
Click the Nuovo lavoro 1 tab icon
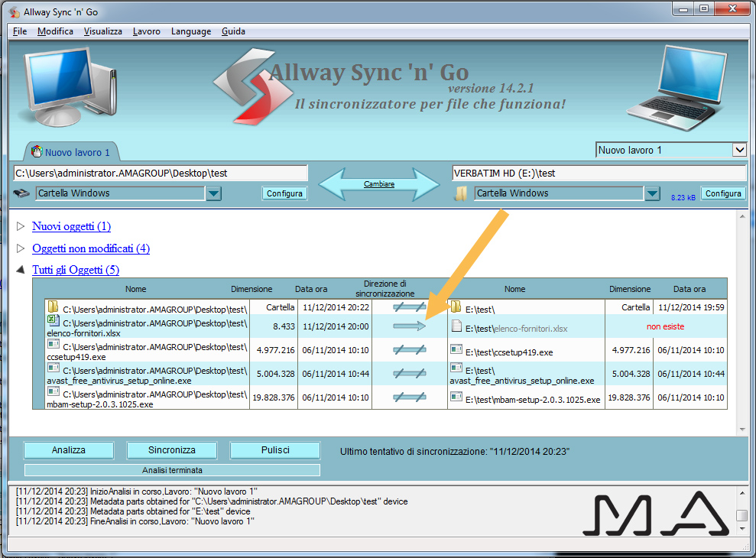(37, 151)
